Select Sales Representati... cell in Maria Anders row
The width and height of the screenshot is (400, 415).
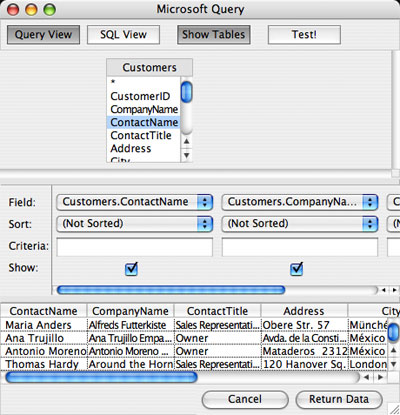click(217, 325)
